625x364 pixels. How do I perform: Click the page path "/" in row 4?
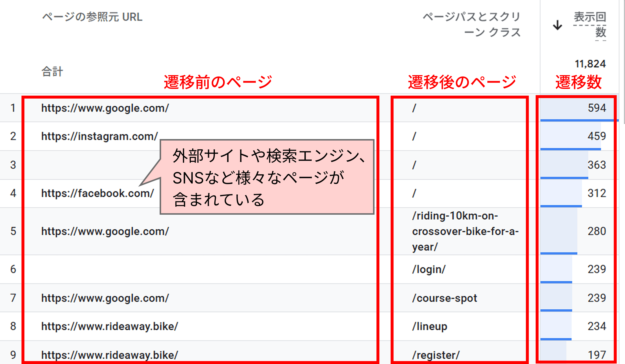tap(414, 193)
